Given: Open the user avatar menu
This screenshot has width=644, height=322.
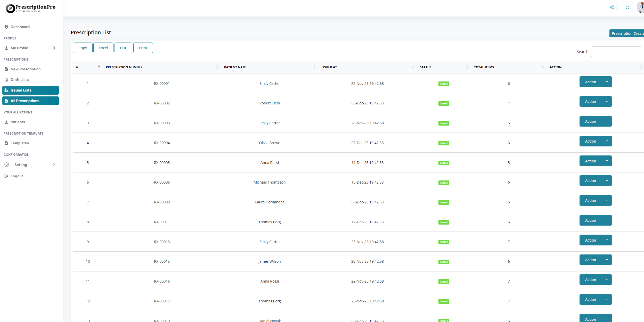Looking at the screenshot, I should (x=641, y=7).
